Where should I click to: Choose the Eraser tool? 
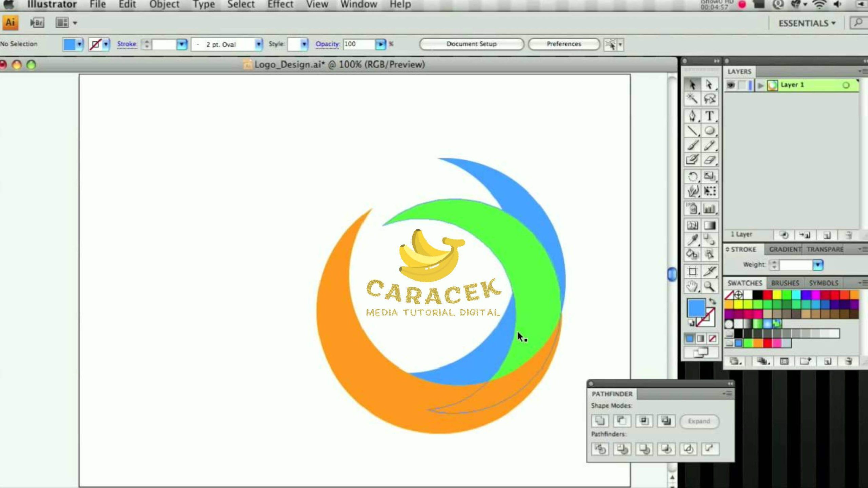pyautogui.click(x=709, y=160)
